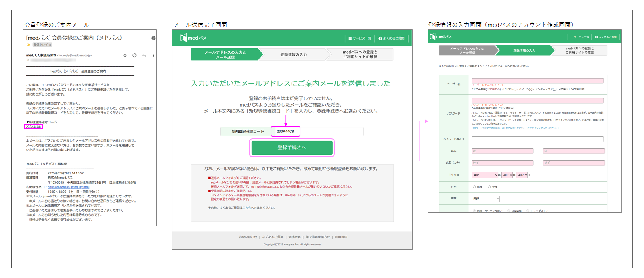Select 登録情報の入力 step on mail-sent screen
Image resolution: width=644 pixels, height=278 pixels.
294,54
